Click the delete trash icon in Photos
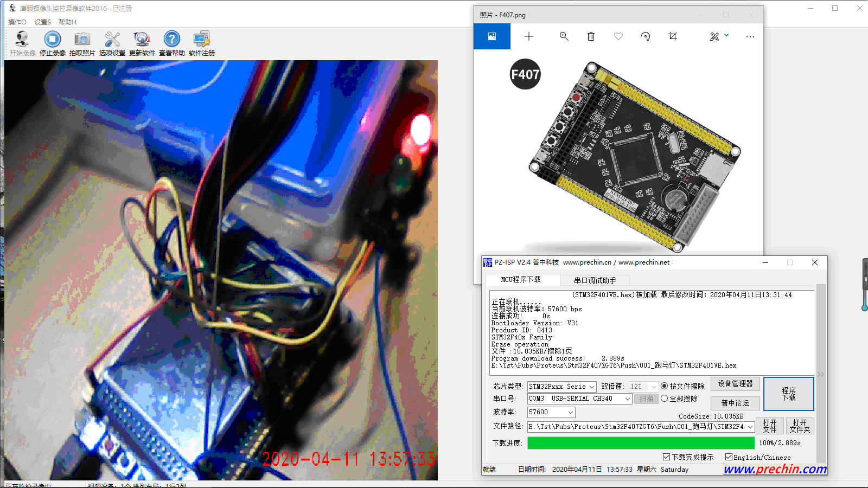The height and width of the screenshot is (488, 868). click(x=591, y=36)
